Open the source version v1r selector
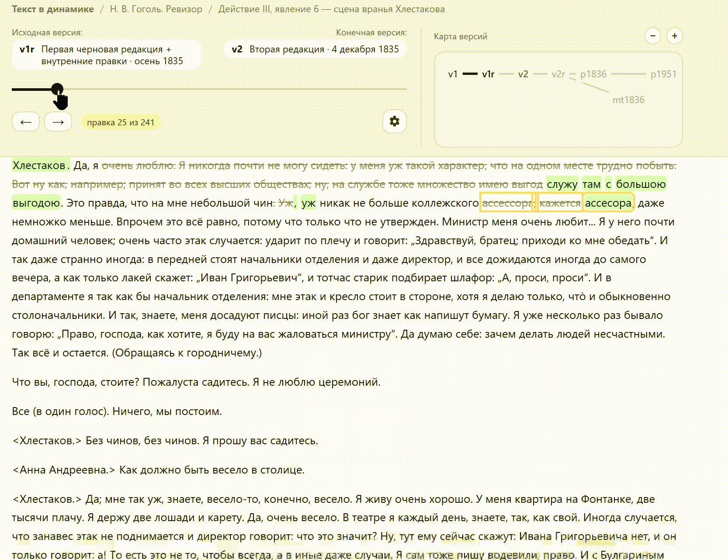Image resolution: width=728 pixels, height=560 pixels. click(x=107, y=55)
